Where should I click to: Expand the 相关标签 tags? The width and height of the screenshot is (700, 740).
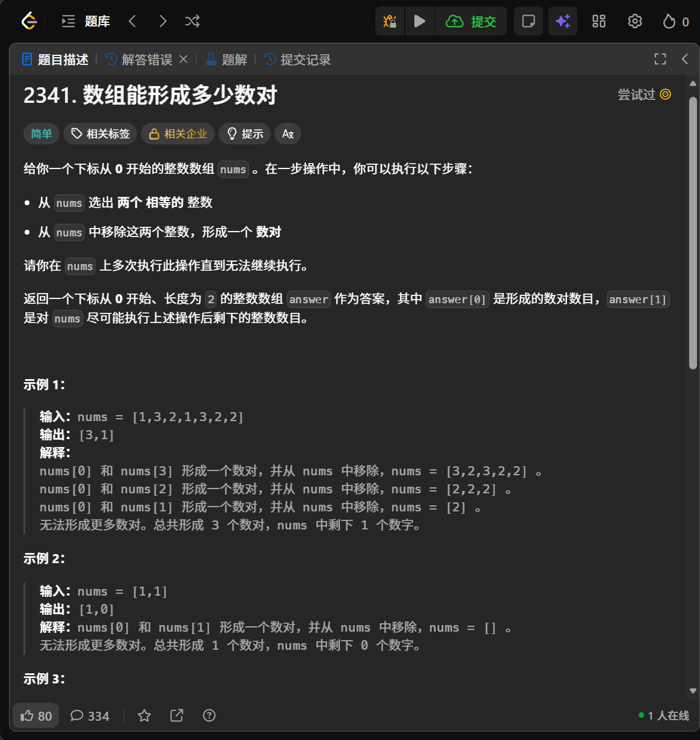pyautogui.click(x=100, y=134)
